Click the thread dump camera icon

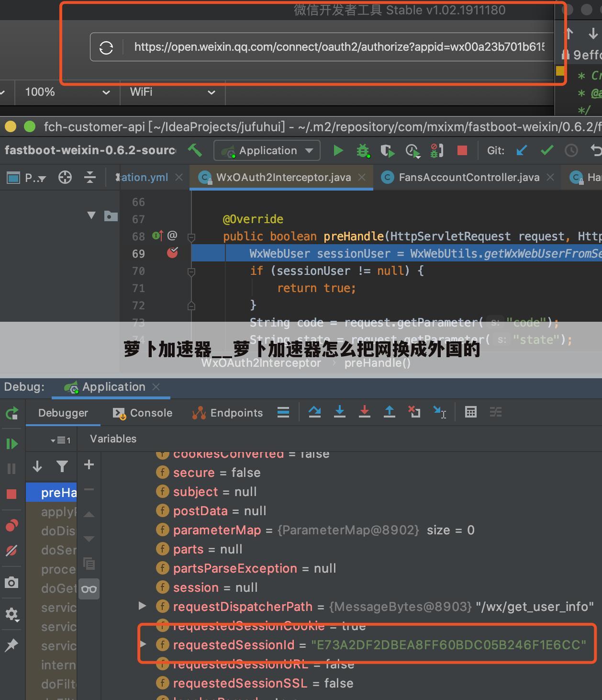point(11,582)
